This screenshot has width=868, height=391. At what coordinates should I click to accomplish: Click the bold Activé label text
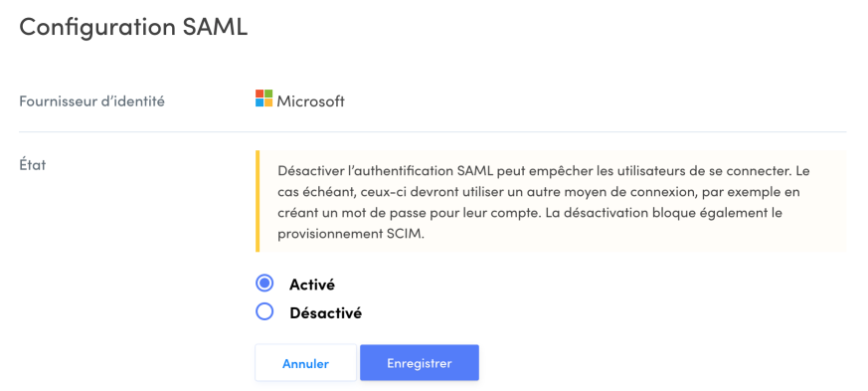coord(311,285)
